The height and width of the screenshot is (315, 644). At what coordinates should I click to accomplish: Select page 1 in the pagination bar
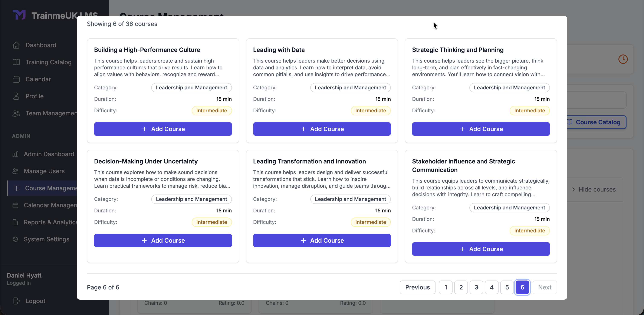446,287
